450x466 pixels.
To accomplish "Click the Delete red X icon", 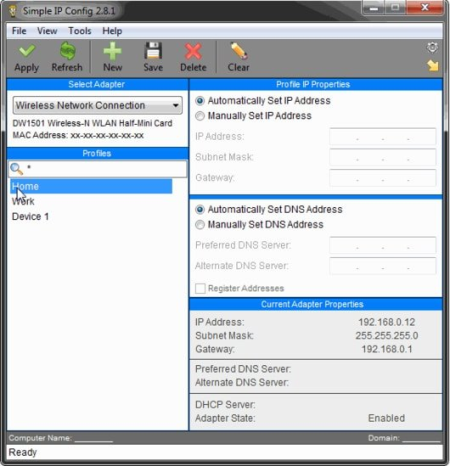I will click(193, 52).
